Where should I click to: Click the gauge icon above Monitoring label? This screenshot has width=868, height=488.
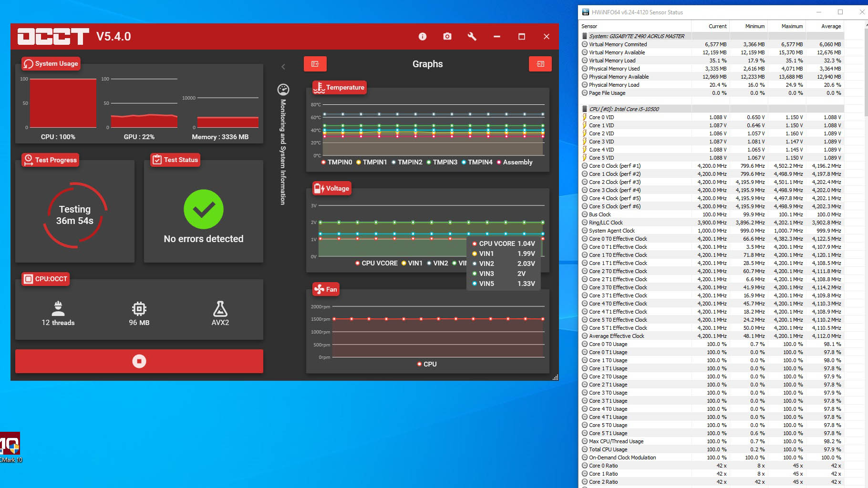(x=283, y=90)
